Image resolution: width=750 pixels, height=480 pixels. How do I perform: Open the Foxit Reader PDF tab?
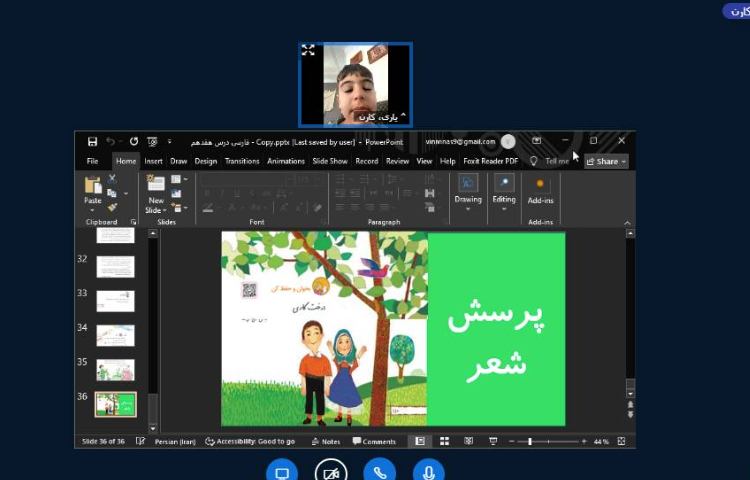(490, 162)
